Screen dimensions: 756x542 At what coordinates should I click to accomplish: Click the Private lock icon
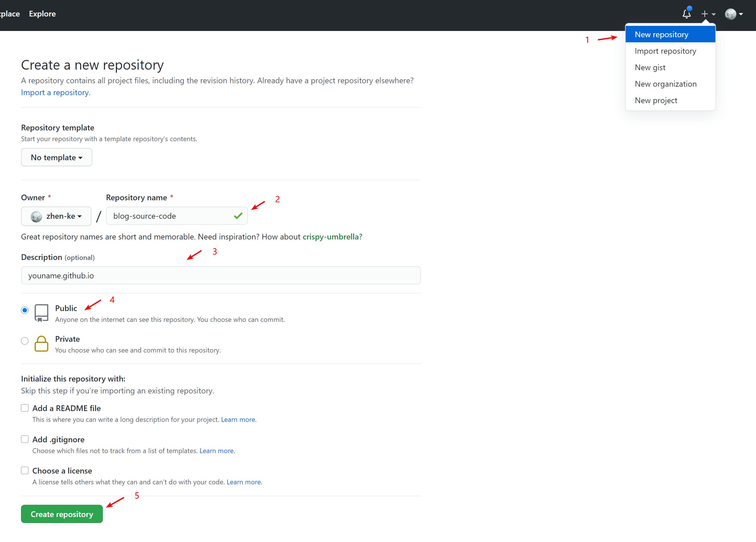click(x=41, y=344)
